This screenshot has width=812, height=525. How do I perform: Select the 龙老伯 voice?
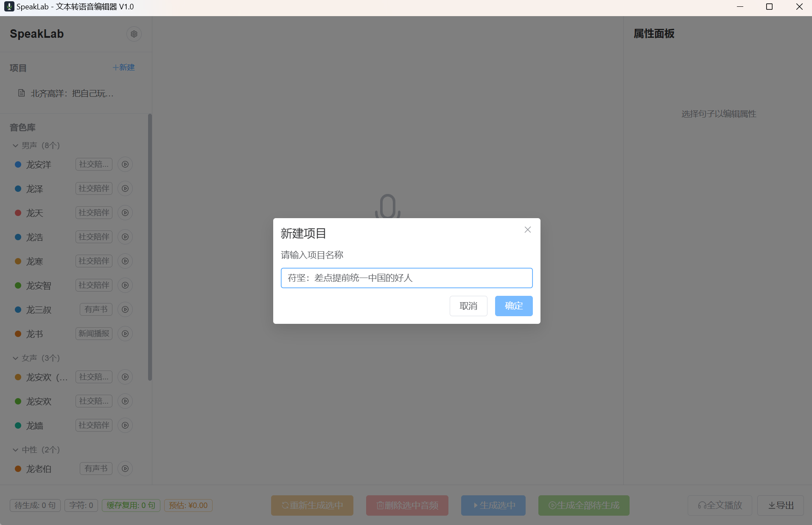[39, 469]
